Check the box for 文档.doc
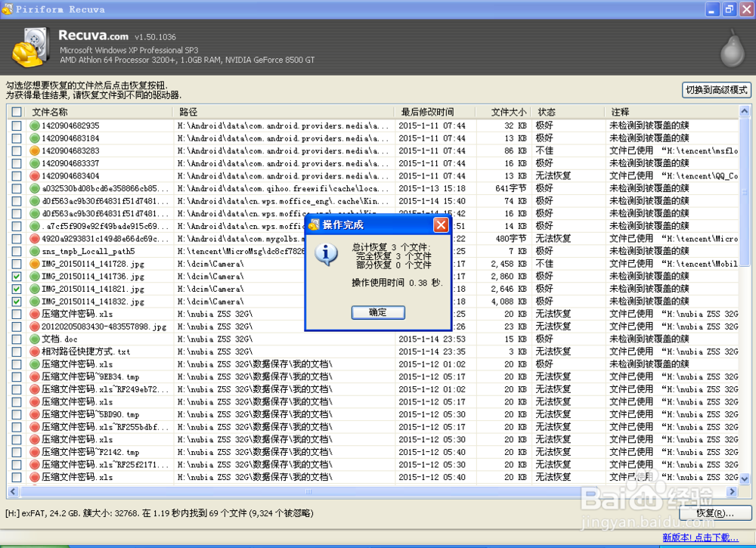Screen dimensions: 756x548 [x=17, y=339]
